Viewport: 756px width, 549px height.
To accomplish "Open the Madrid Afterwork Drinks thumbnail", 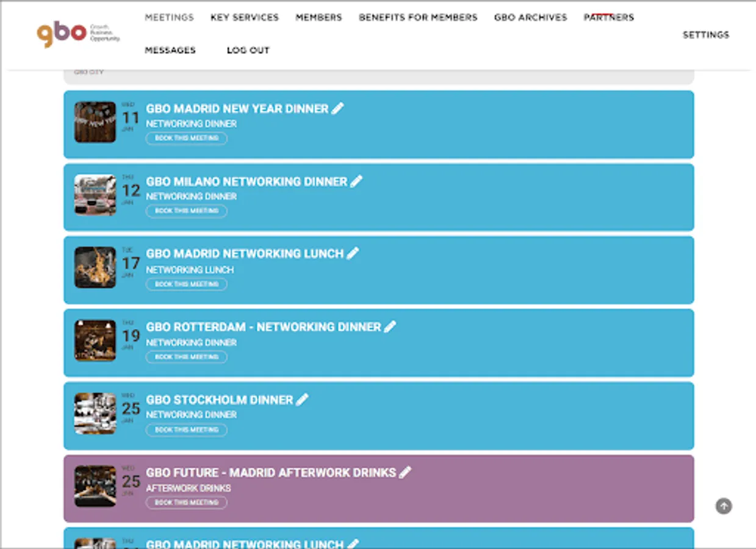I will (95, 486).
